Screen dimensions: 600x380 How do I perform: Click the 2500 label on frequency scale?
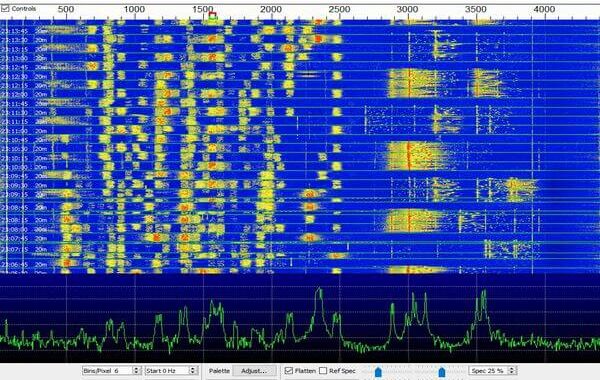(339, 9)
